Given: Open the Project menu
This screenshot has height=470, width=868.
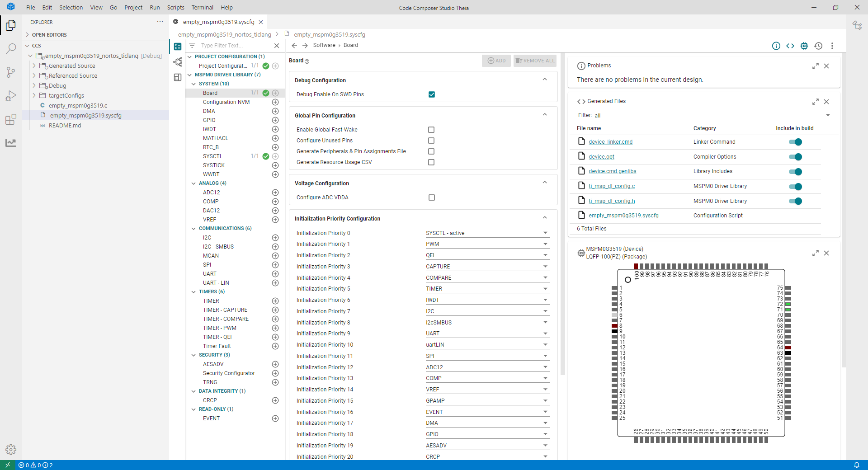Looking at the screenshot, I should click(133, 8).
